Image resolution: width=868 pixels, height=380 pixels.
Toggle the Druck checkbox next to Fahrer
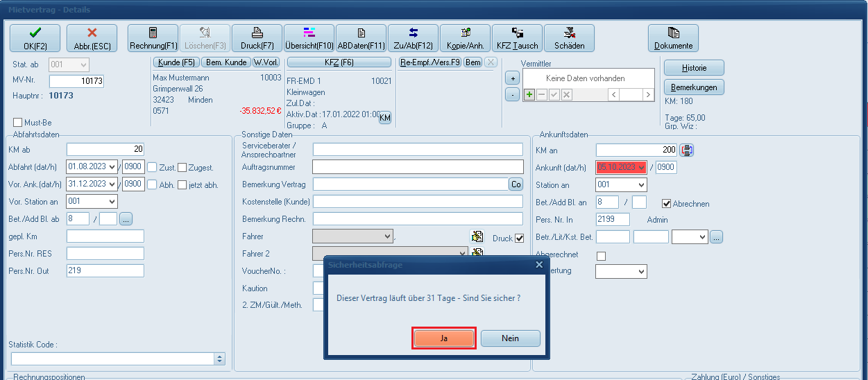tap(519, 238)
